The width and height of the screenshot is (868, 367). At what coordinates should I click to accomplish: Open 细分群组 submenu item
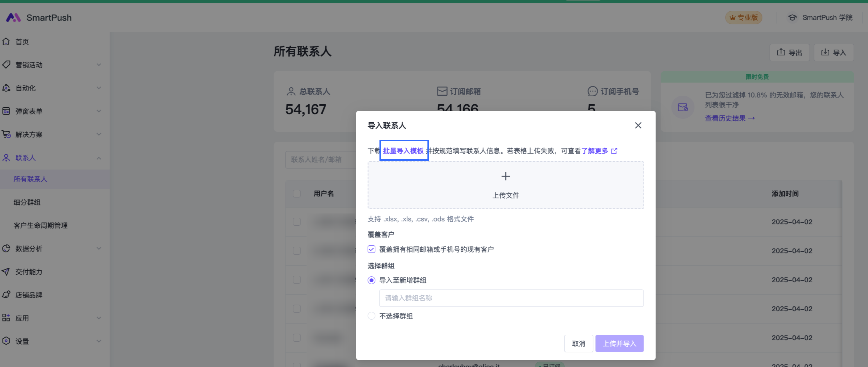click(27, 202)
